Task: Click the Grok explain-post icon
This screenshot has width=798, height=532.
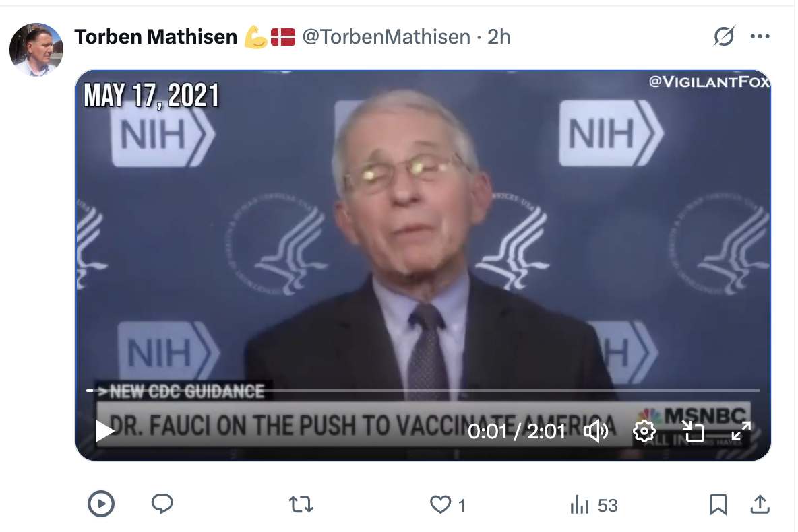Action: click(723, 37)
